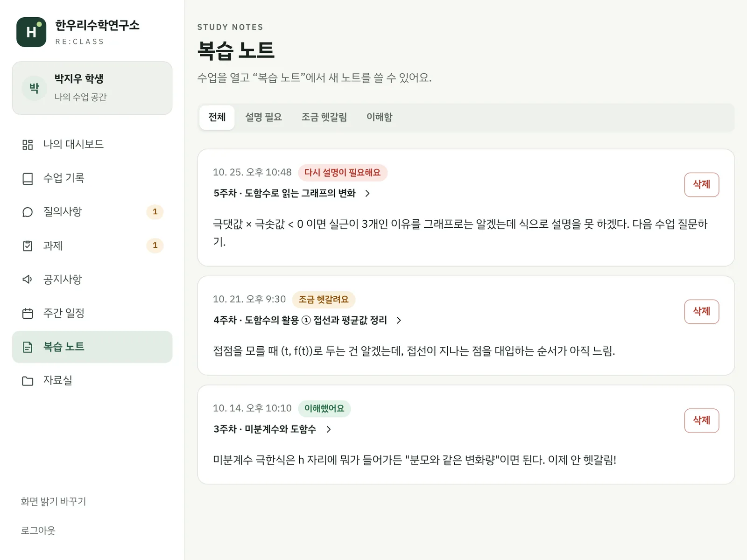Switch to 조금 헷갈림 tab
This screenshot has width=747, height=560.
(x=324, y=117)
